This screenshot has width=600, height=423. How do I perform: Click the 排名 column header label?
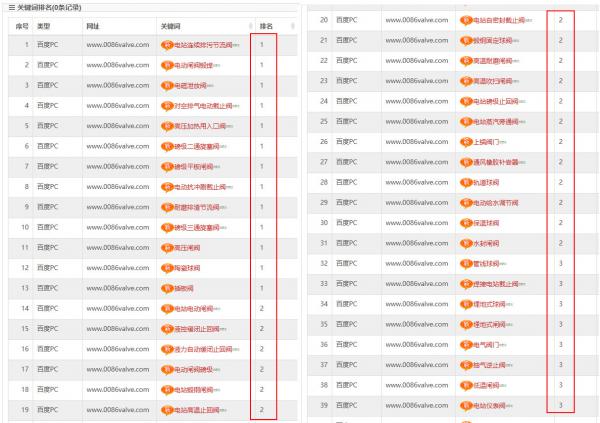pos(266,26)
